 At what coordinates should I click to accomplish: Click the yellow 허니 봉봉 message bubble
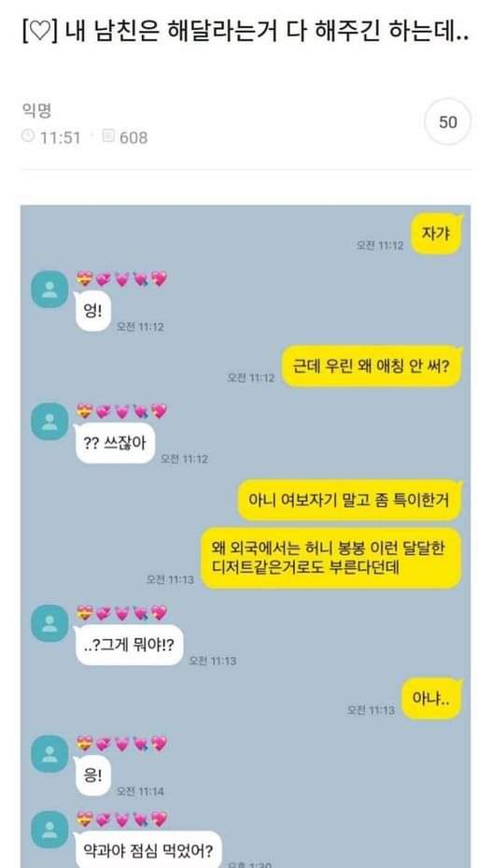[330, 558]
